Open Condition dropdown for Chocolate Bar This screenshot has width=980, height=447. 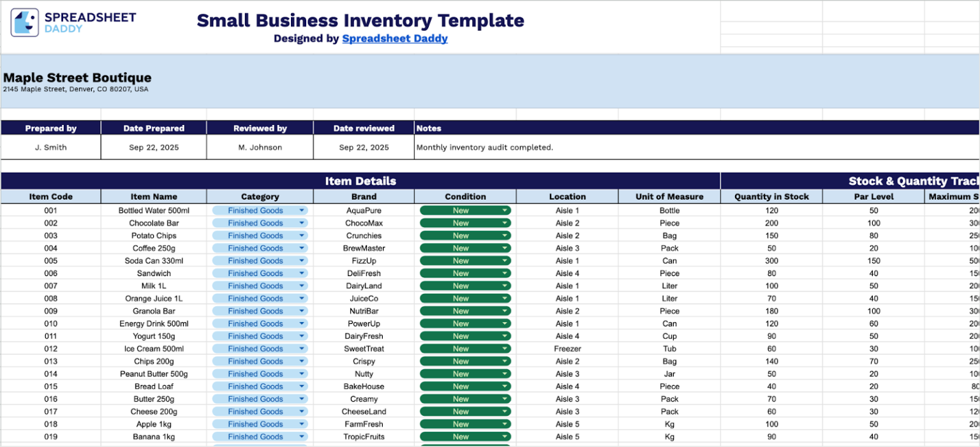[503, 223]
